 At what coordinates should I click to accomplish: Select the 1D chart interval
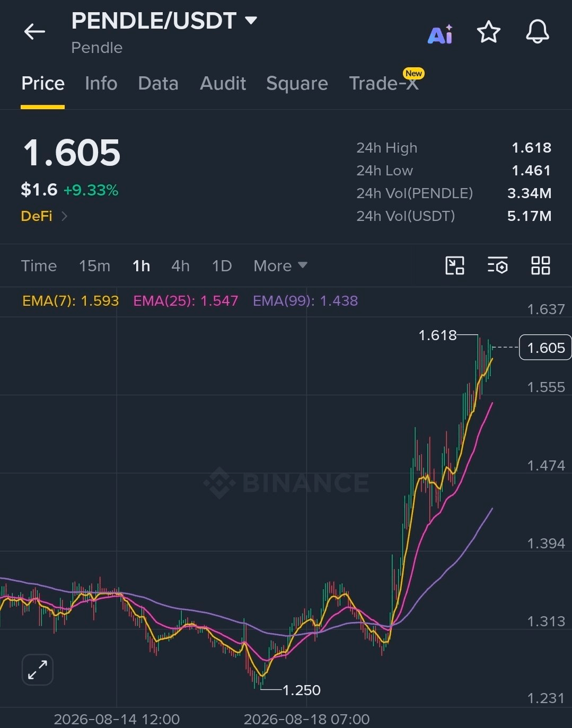[222, 265]
